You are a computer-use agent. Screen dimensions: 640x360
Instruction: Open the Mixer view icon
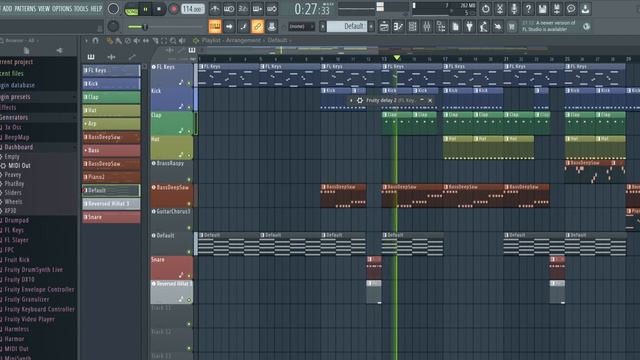[427, 27]
